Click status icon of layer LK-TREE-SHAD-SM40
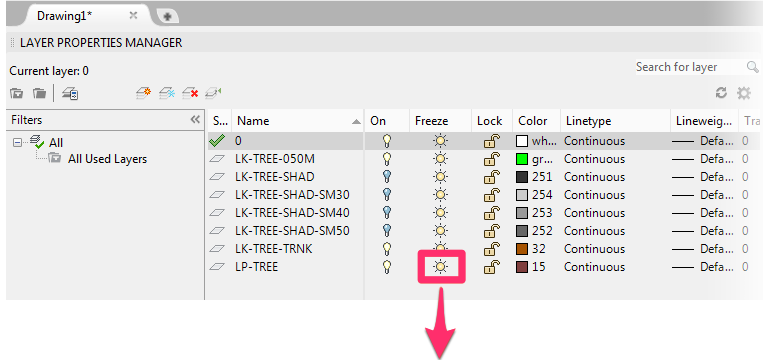Image resolution: width=765 pixels, height=360 pixels. (217, 213)
